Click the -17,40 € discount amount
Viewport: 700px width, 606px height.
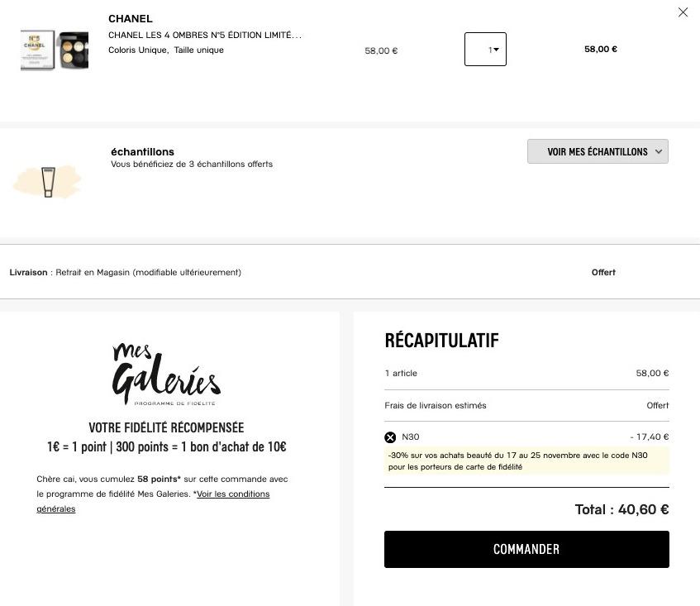649,437
